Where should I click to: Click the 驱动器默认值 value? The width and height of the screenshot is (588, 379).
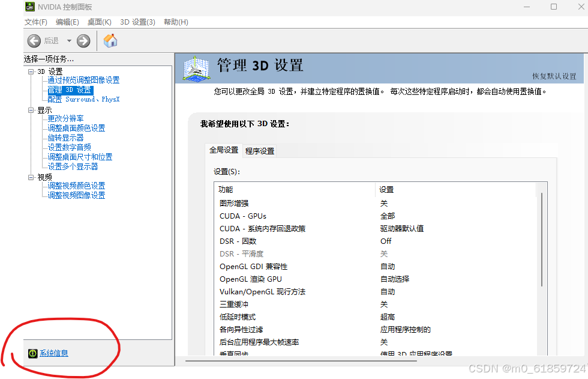401,228
